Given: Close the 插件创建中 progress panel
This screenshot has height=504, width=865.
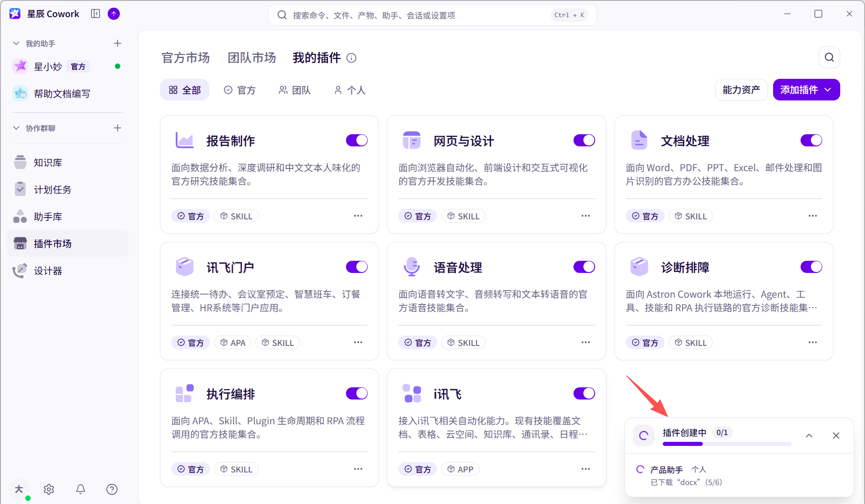Looking at the screenshot, I should [836, 436].
